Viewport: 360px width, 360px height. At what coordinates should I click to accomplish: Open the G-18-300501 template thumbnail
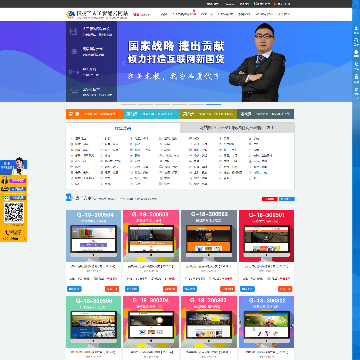click(266, 236)
